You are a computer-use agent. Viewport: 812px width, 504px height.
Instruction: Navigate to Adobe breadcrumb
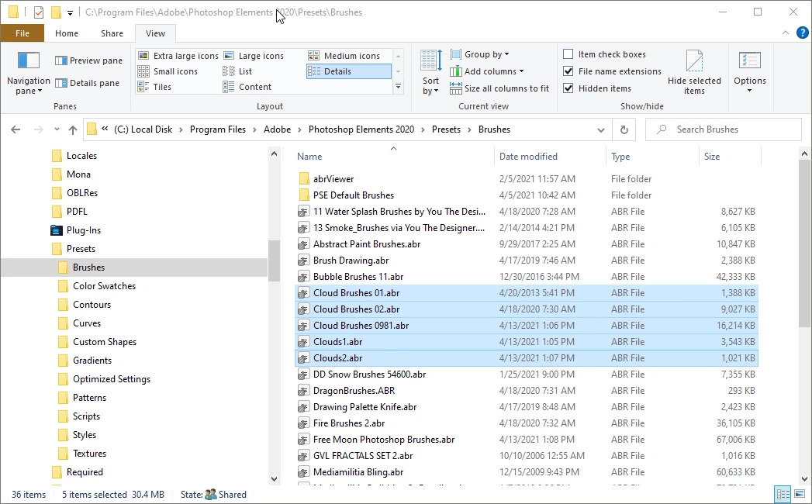tap(277, 129)
